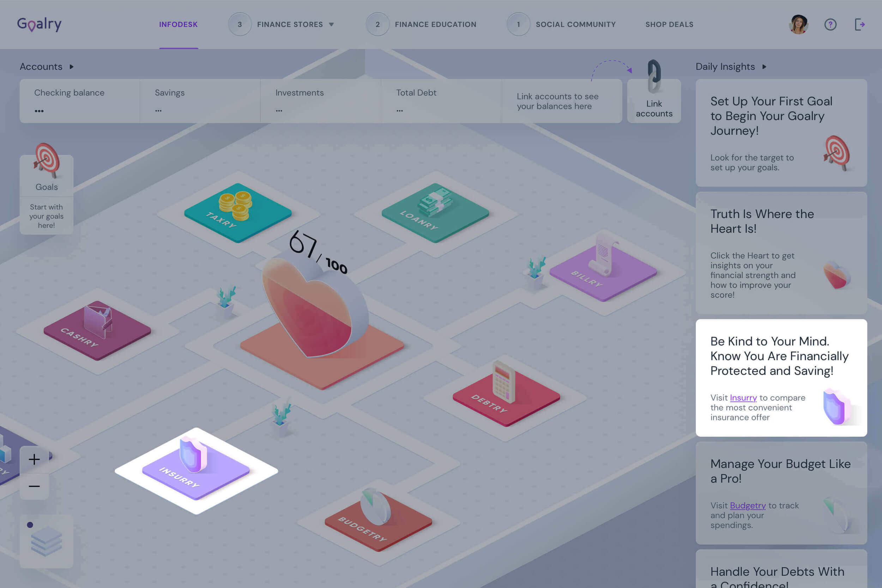Click the shield icon in the Be Kind card
The width and height of the screenshot is (882, 588).
click(x=836, y=407)
